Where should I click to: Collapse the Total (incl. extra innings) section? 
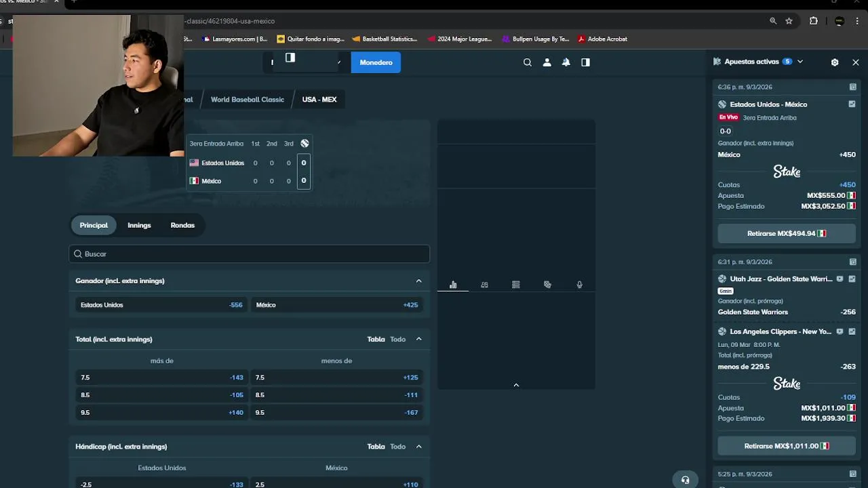coord(418,339)
